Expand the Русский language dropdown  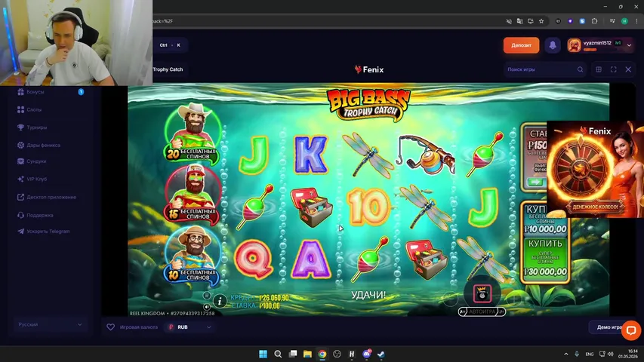(50, 324)
